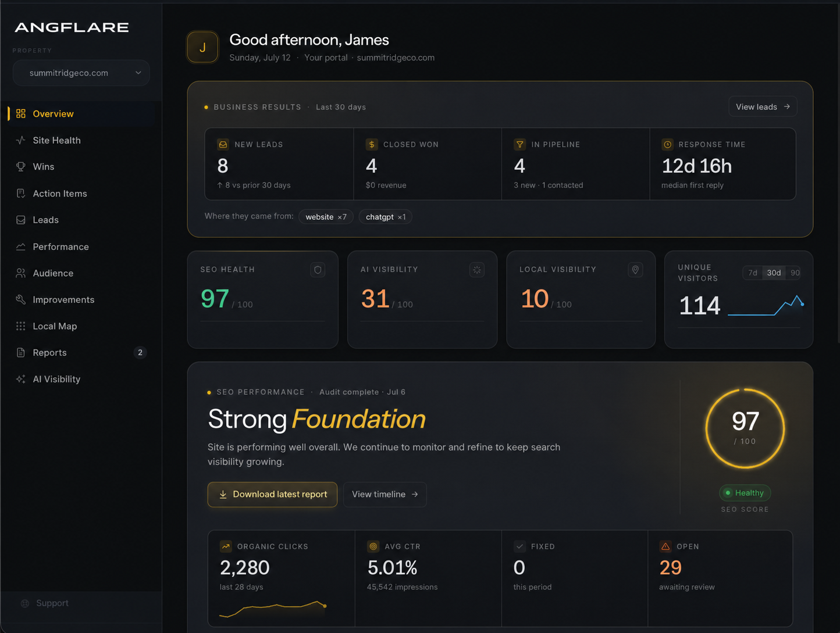840x633 pixels.
Task: Click the Site Health pulse icon
Action: [x=21, y=140]
